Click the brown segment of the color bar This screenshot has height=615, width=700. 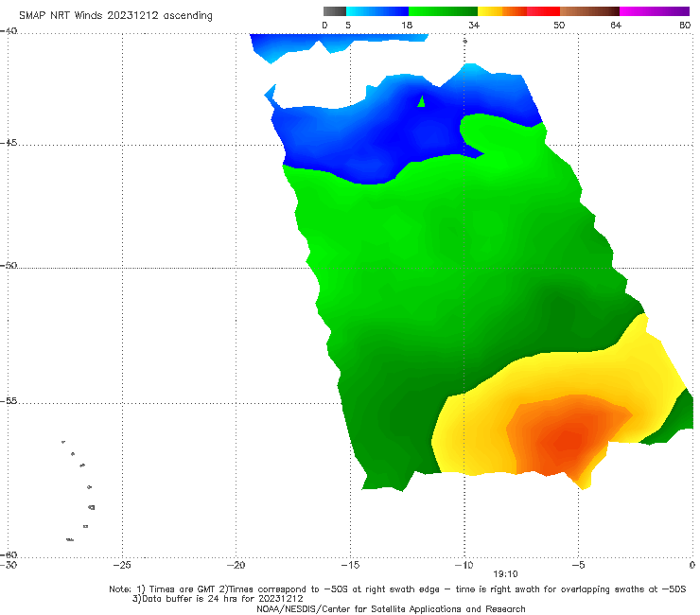point(589,11)
